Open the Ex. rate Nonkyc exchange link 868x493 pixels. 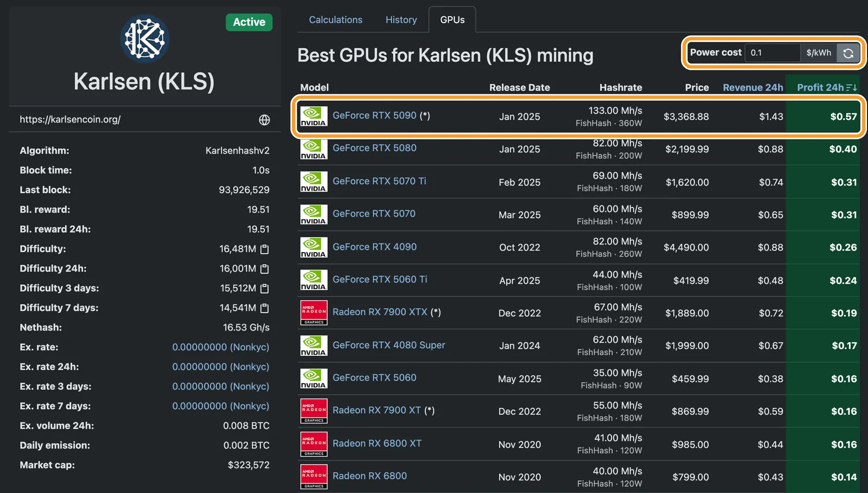pyautogui.click(x=221, y=347)
